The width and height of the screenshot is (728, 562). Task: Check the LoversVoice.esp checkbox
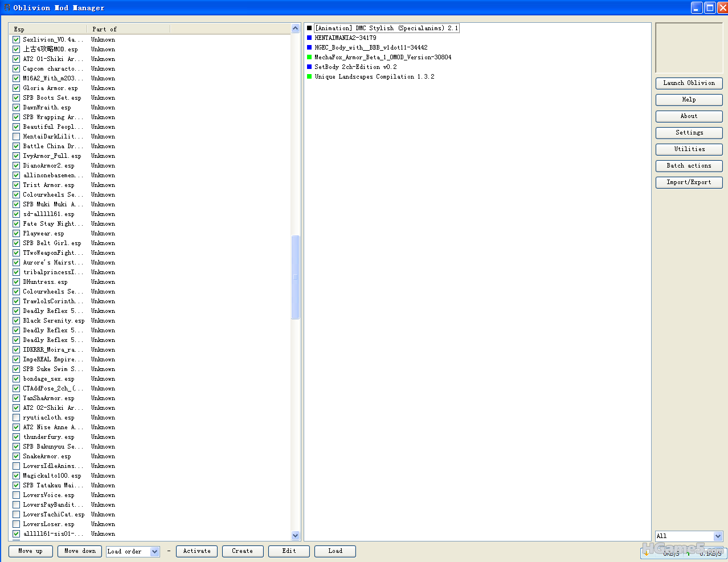click(16, 495)
